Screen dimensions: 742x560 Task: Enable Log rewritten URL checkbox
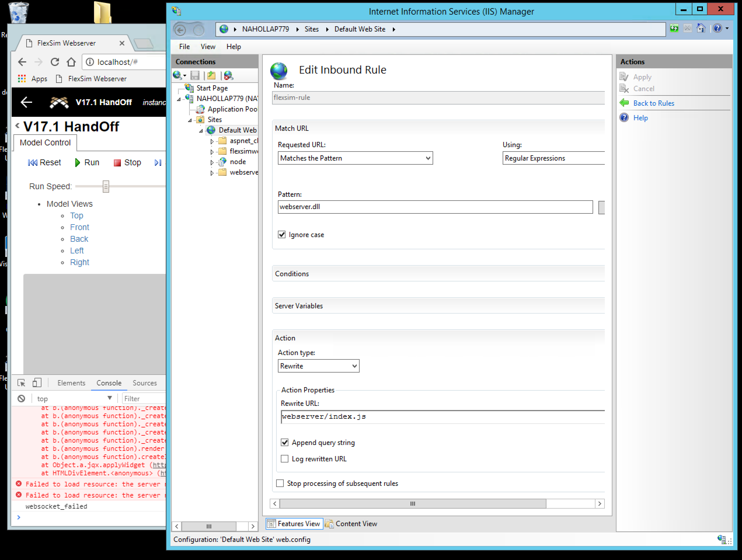(x=285, y=459)
